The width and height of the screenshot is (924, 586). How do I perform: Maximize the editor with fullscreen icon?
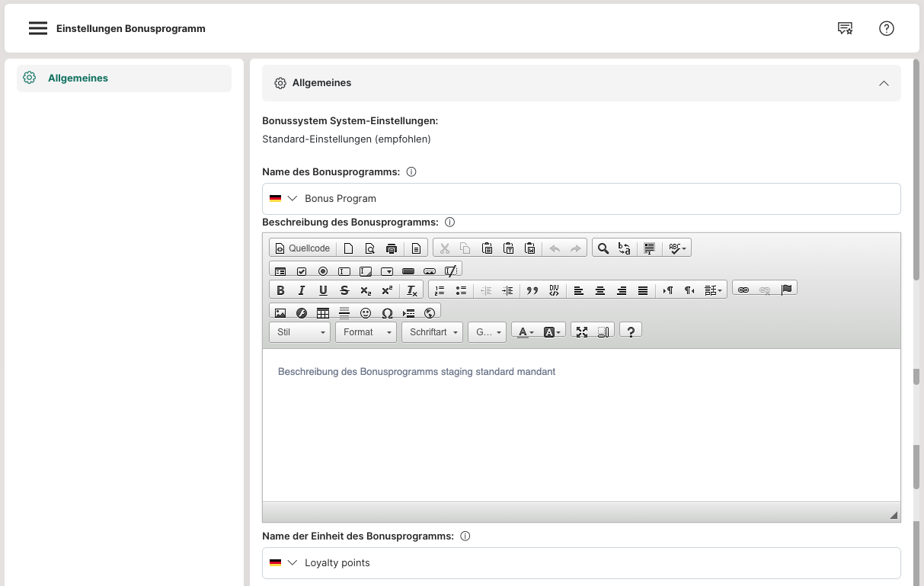[582, 331]
